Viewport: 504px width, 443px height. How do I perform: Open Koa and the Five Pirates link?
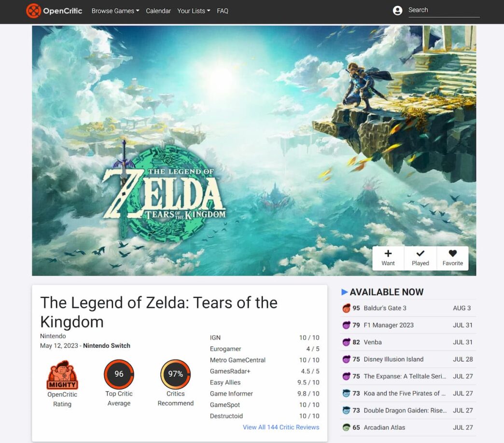pyautogui.click(x=405, y=393)
